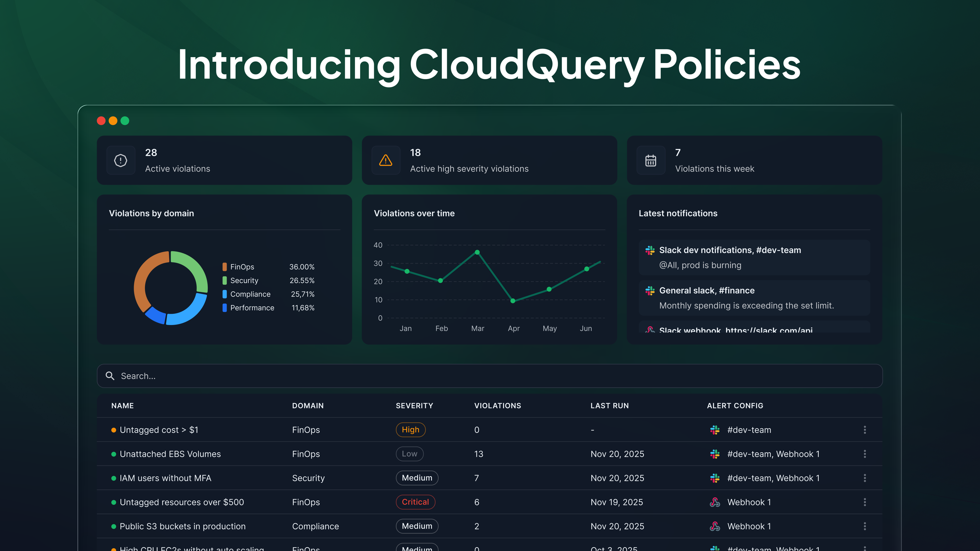Viewport: 980px width, 551px height.
Task: Open the Unattached EBS Volumes policy
Action: click(170, 454)
